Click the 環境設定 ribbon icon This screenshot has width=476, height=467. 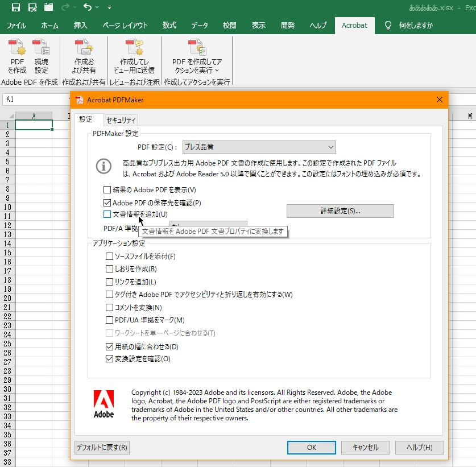pyautogui.click(x=42, y=56)
